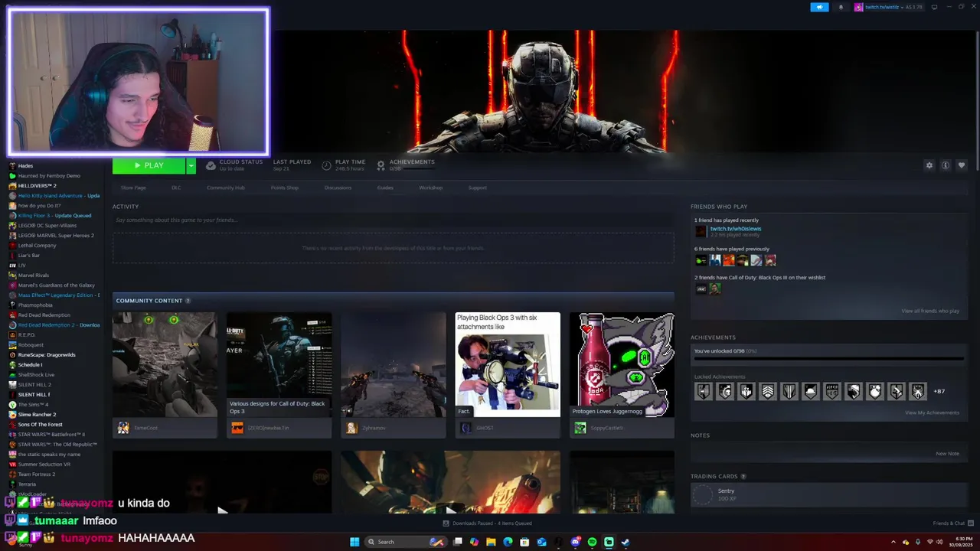Open the twitch.tv/wh0islewis friend link
The height and width of the screenshot is (551, 980).
736,229
